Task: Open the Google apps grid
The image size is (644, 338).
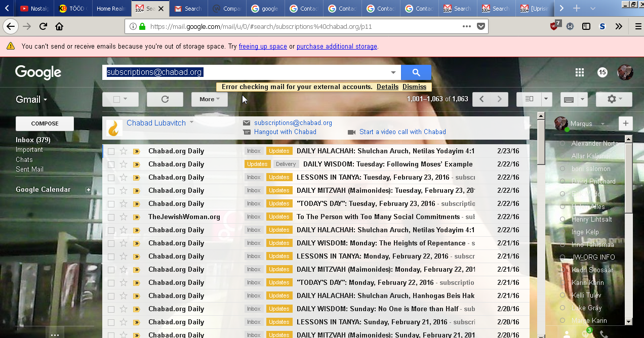Action: 580,72
